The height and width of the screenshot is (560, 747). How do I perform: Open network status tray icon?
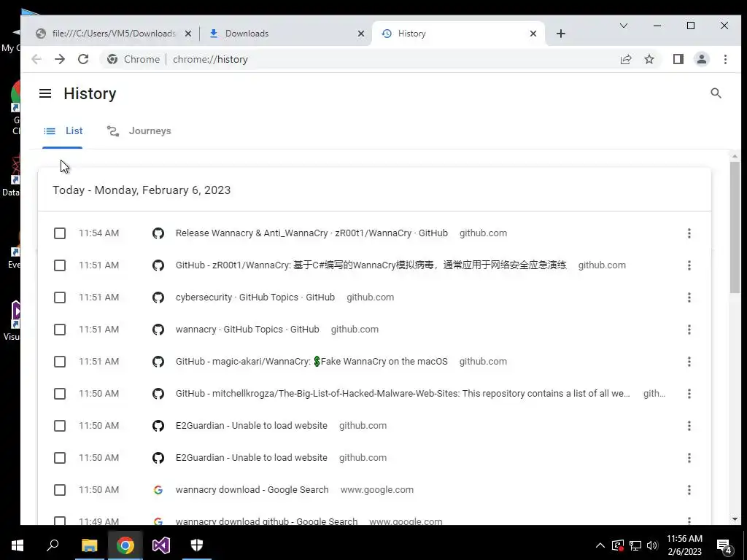click(x=635, y=545)
